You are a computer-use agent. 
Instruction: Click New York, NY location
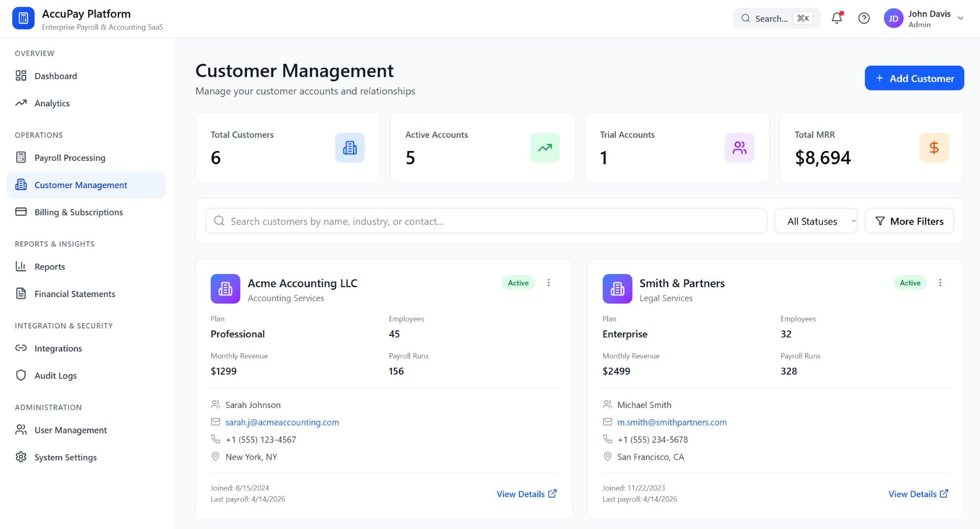pyautogui.click(x=251, y=457)
